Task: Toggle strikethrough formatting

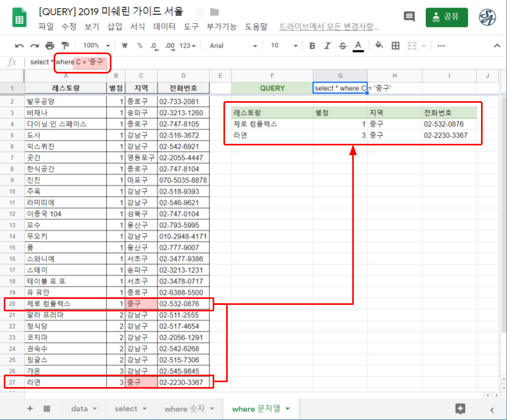Action: pos(343,46)
